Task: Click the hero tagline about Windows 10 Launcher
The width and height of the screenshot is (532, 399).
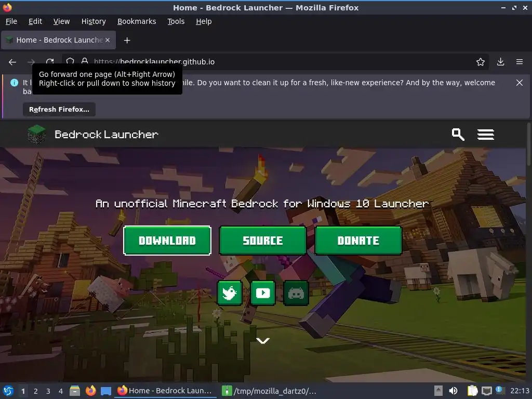Action: tap(262, 204)
